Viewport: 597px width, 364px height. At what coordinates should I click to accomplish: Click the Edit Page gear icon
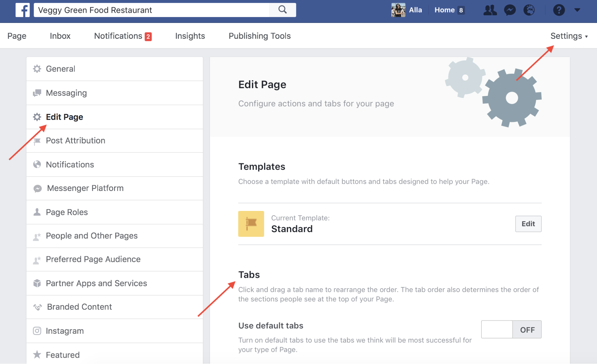[x=37, y=116]
